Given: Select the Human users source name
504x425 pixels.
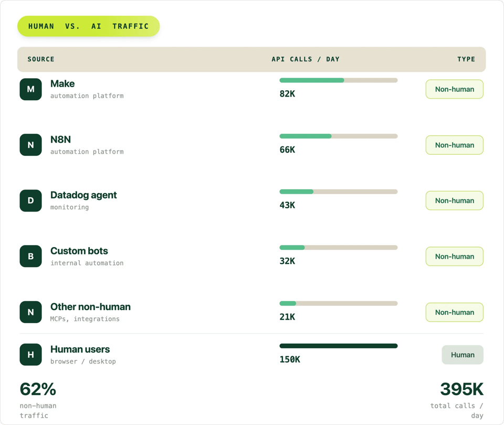Looking at the screenshot, I should pos(80,349).
